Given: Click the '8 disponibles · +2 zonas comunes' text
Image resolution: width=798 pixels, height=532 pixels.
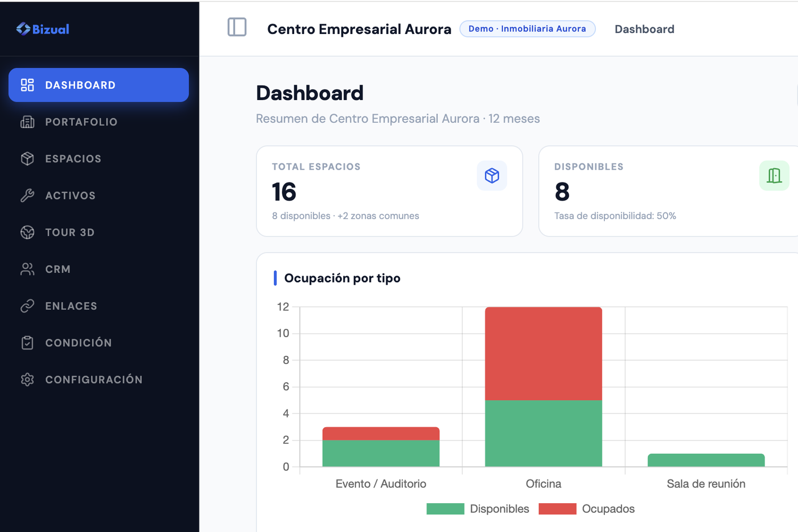Looking at the screenshot, I should tap(345, 216).
